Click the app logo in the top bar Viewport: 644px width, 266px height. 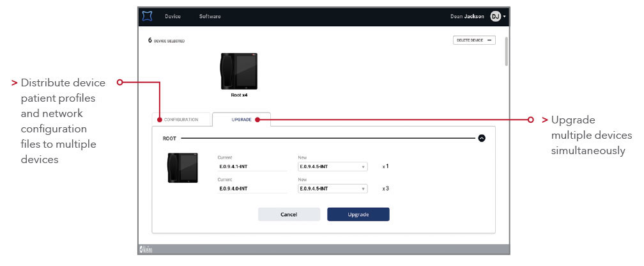(x=148, y=16)
